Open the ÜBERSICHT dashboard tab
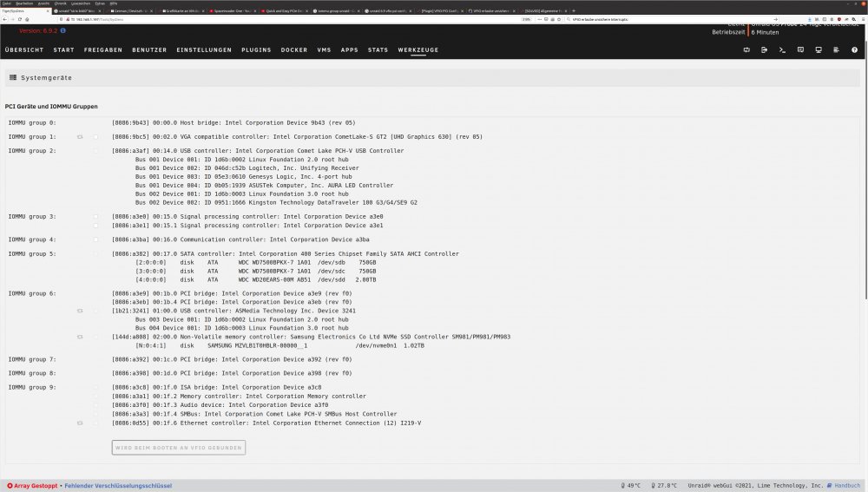The image size is (868, 492). [x=24, y=49]
